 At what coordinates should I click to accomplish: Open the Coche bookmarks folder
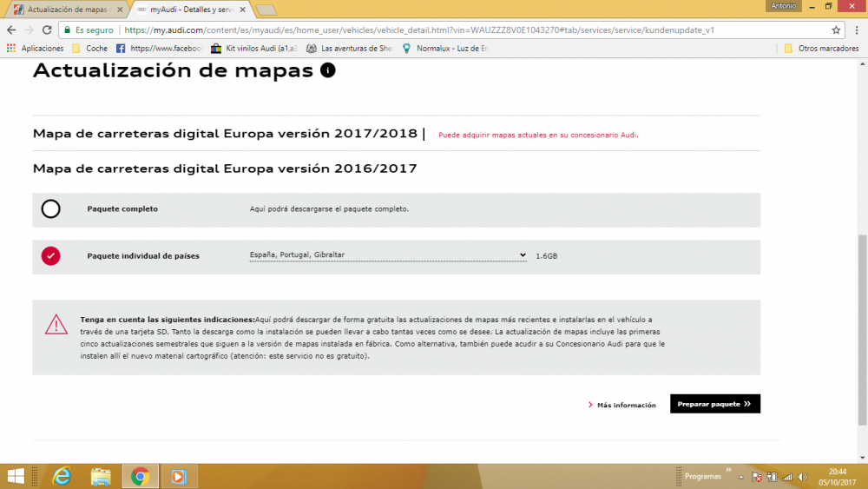[89, 49]
